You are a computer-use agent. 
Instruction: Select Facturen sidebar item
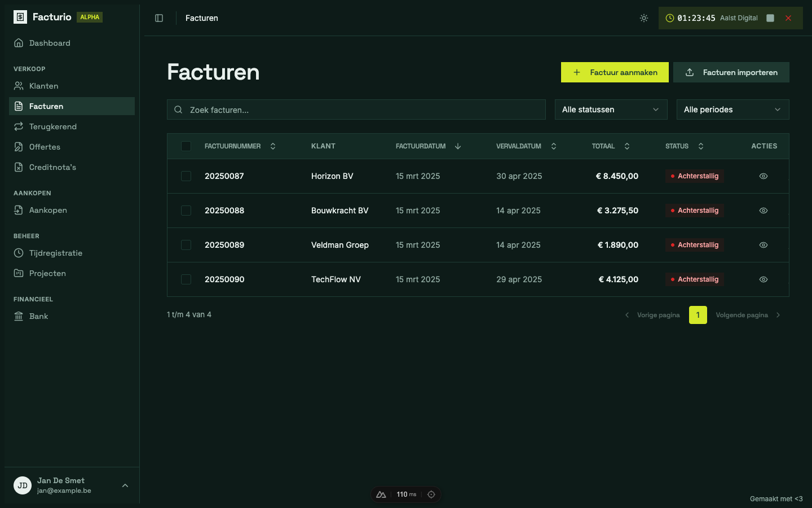point(72,106)
